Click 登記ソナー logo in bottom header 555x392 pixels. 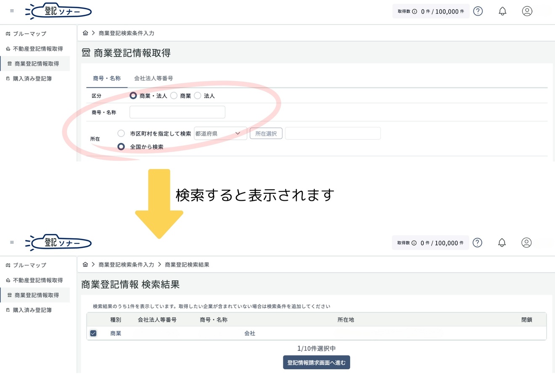coord(58,242)
